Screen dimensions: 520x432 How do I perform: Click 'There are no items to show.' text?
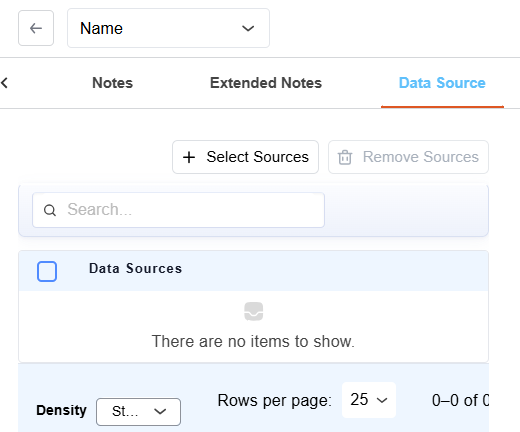click(253, 341)
